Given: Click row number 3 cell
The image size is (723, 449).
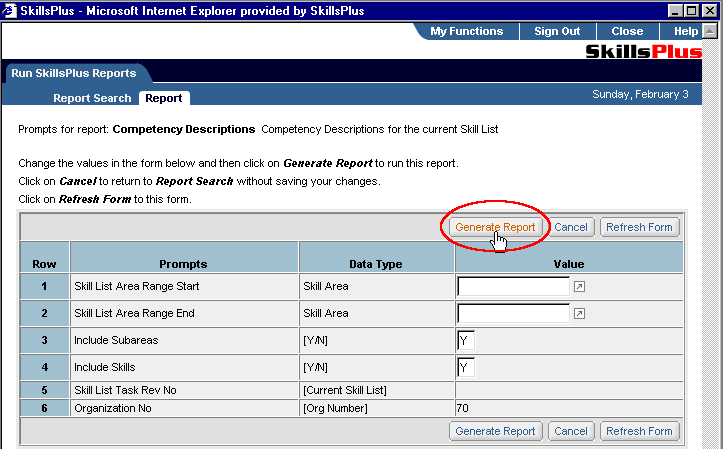Looking at the screenshot, I should (44, 340).
